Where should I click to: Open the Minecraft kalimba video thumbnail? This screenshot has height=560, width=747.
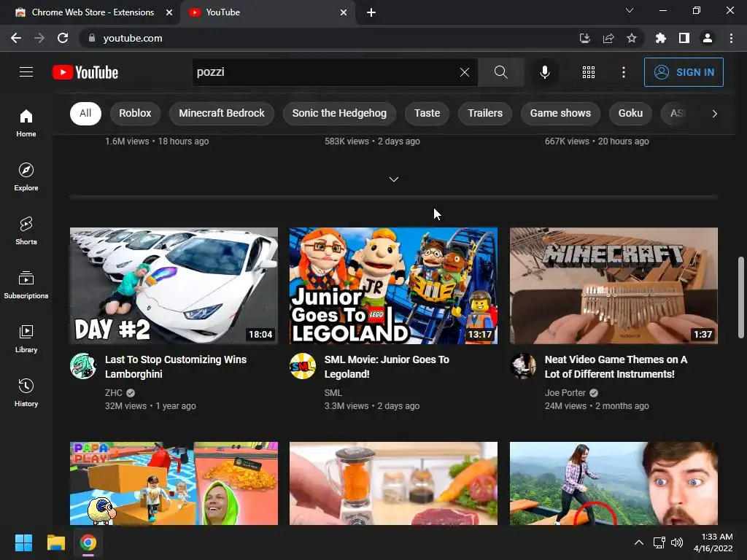(x=614, y=286)
